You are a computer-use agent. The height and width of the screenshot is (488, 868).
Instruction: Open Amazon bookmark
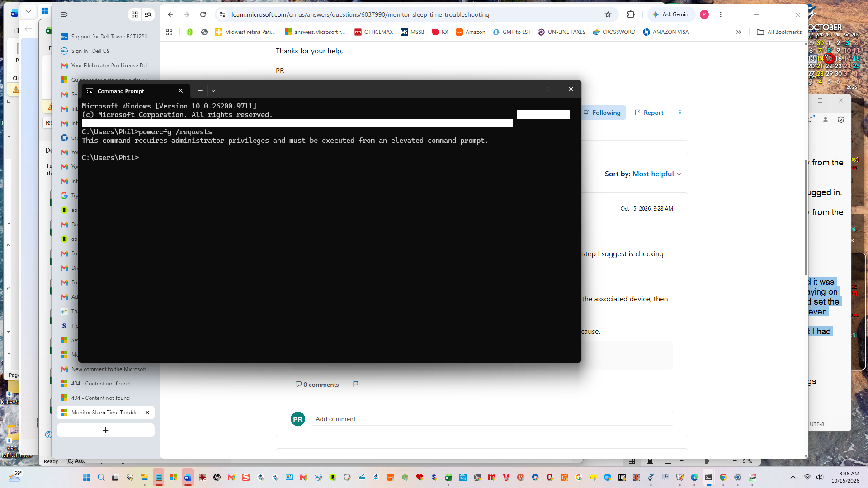(471, 32)
